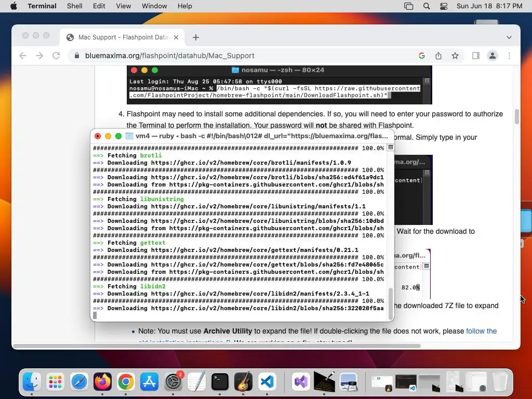Launch GarageBand from the Dock

point(243,381)
